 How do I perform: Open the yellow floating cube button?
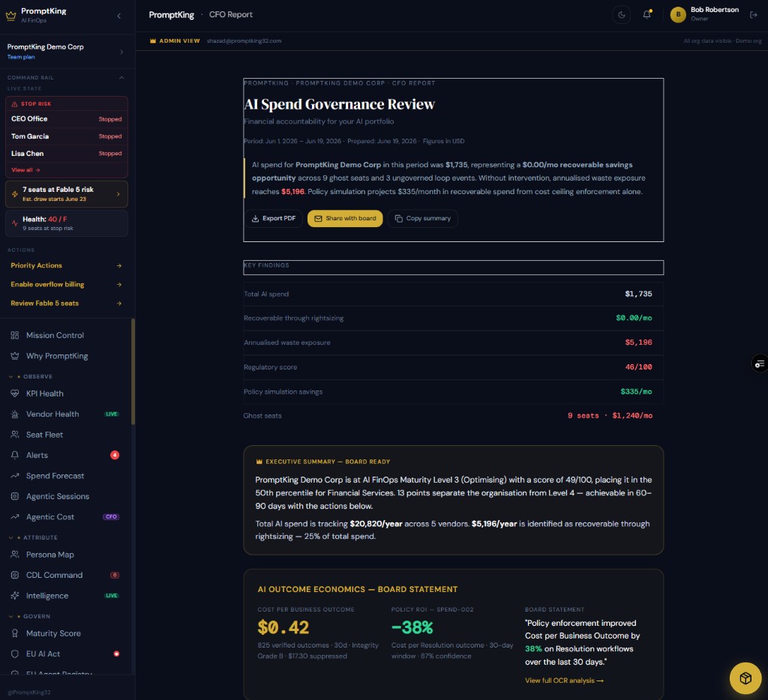tap(745, 678)
